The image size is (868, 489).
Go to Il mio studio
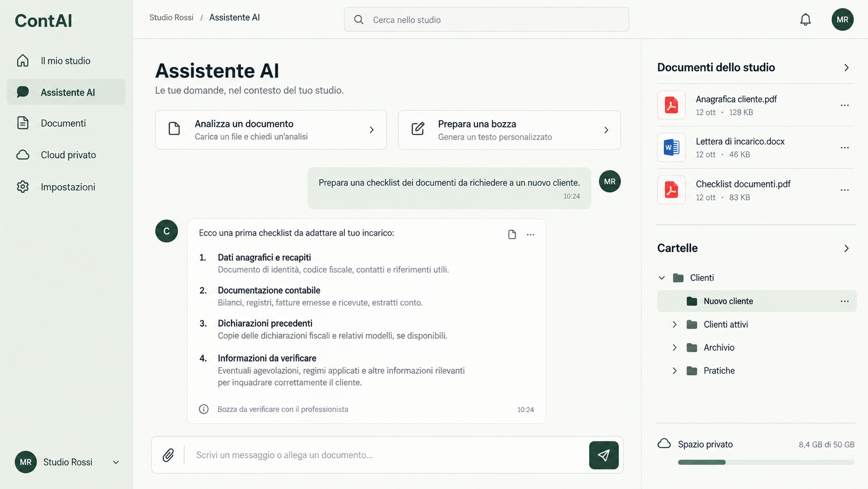point(66,61)
